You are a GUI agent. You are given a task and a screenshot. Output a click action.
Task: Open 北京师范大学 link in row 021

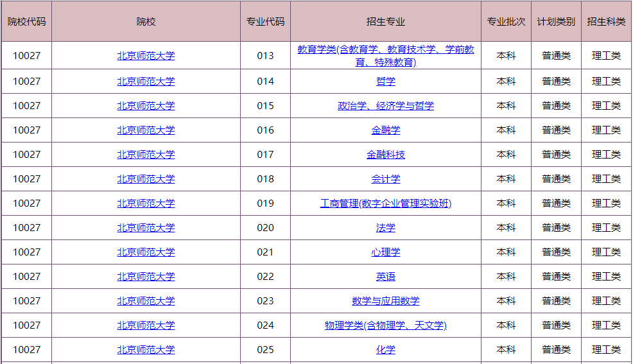pos(146,252)
